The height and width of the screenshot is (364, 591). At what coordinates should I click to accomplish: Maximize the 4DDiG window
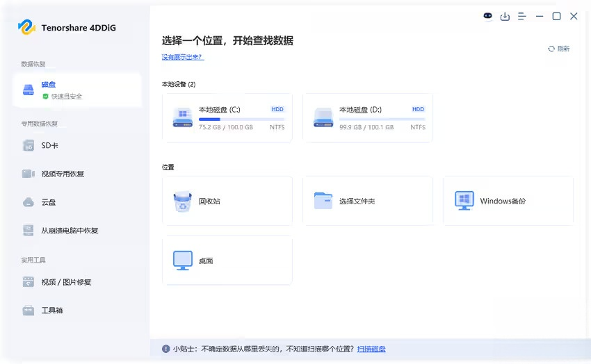(x=556, y=16)
